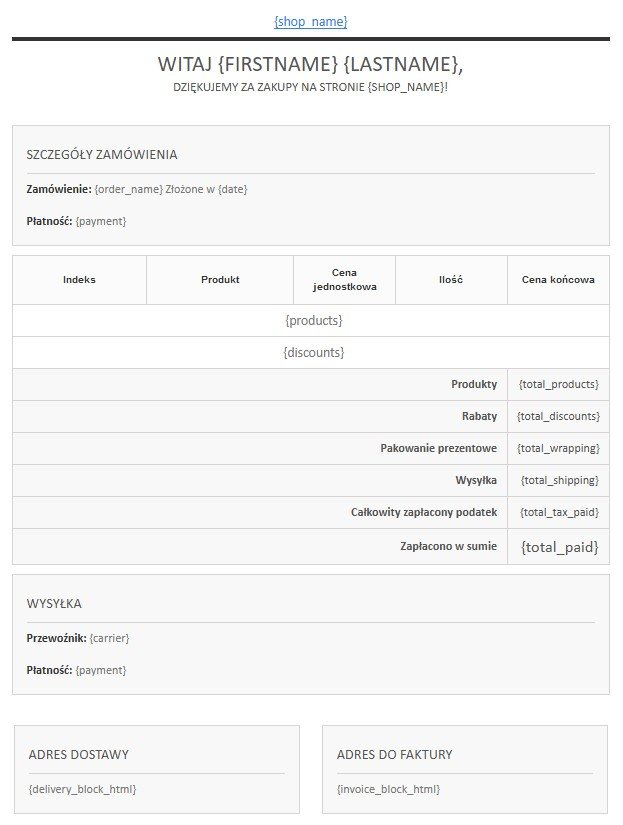Click the {total_tax_paid} value cell
This screenshot has width=623, height=825.
[559, 512]
